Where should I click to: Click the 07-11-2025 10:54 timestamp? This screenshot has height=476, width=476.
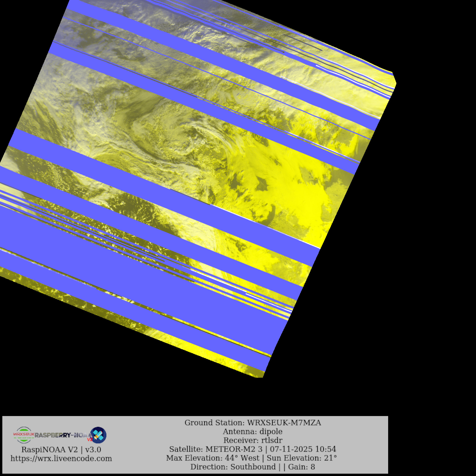click(x=303, y=449)
